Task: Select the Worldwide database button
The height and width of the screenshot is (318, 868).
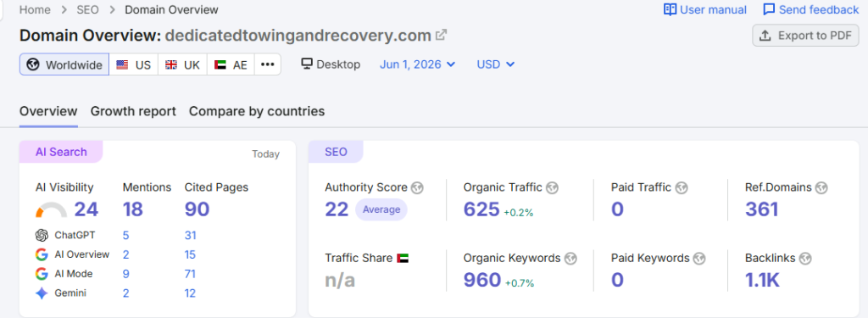Action: (x=64, y=64)
